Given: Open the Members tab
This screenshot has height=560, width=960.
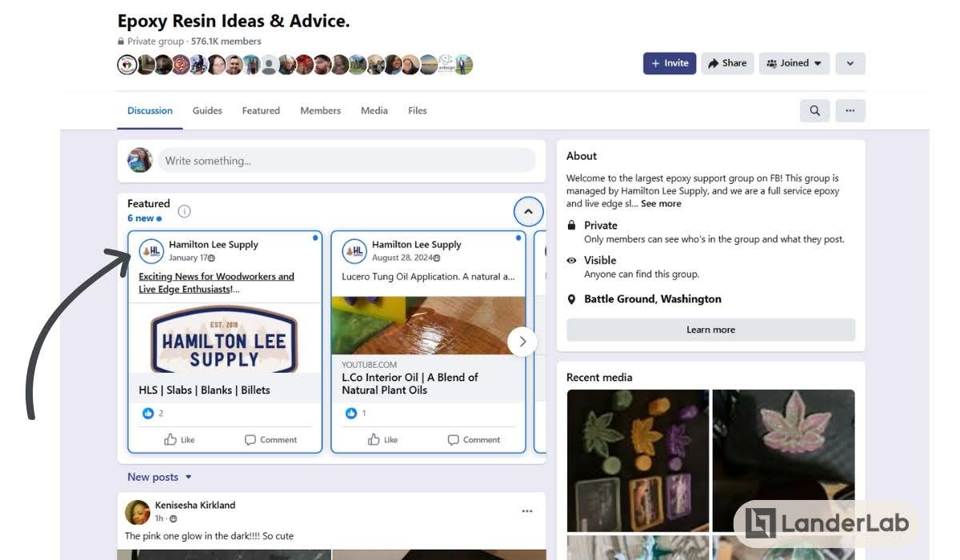Looking at the screenshot, I should pyautogui.click(x=320, y=110).
